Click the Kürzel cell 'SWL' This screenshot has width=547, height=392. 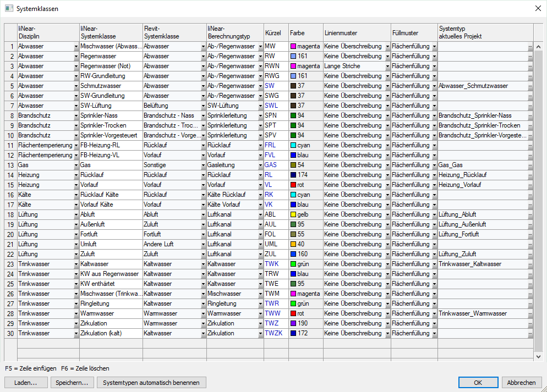(276, 106)
